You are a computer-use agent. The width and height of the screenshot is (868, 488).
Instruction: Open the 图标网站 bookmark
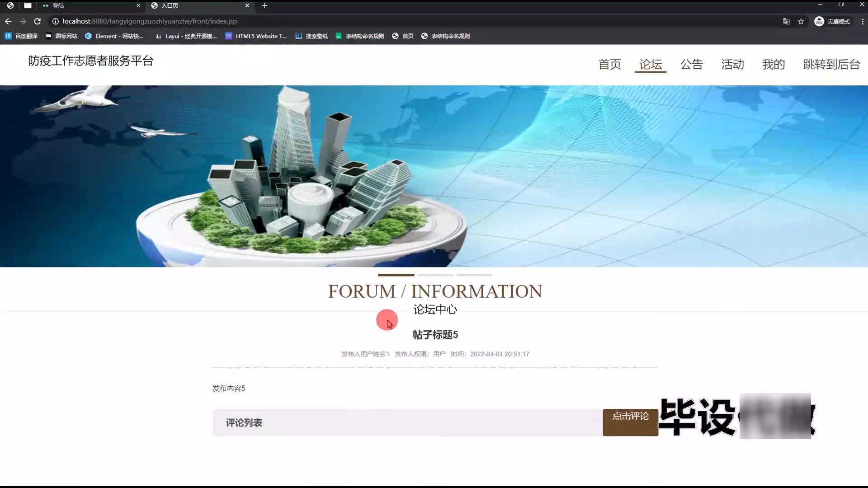[61, 36]
